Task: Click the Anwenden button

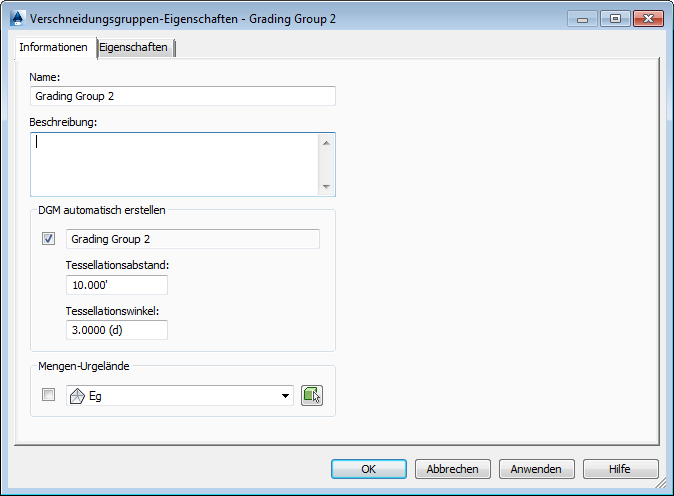Action: (x=536, y=469)
